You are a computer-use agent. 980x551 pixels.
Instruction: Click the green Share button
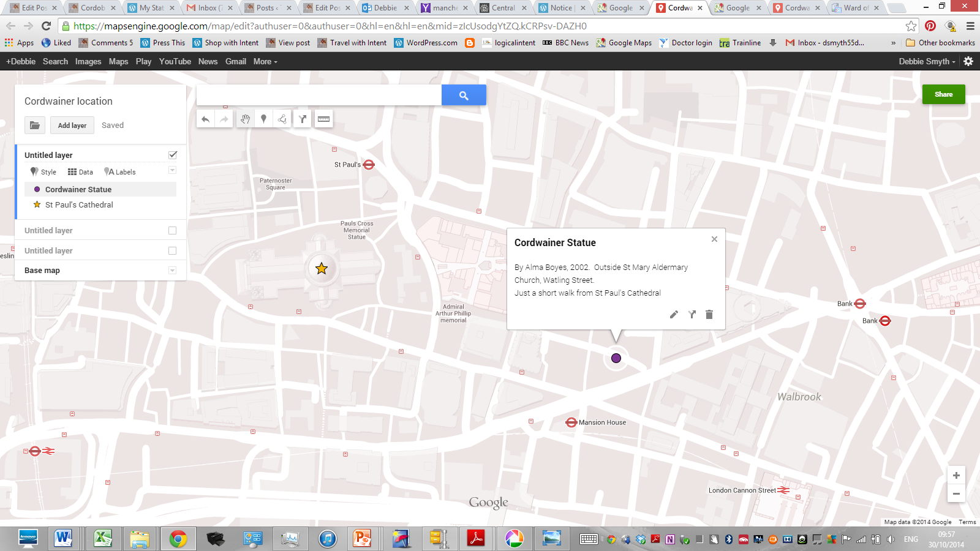coord(943,94)
